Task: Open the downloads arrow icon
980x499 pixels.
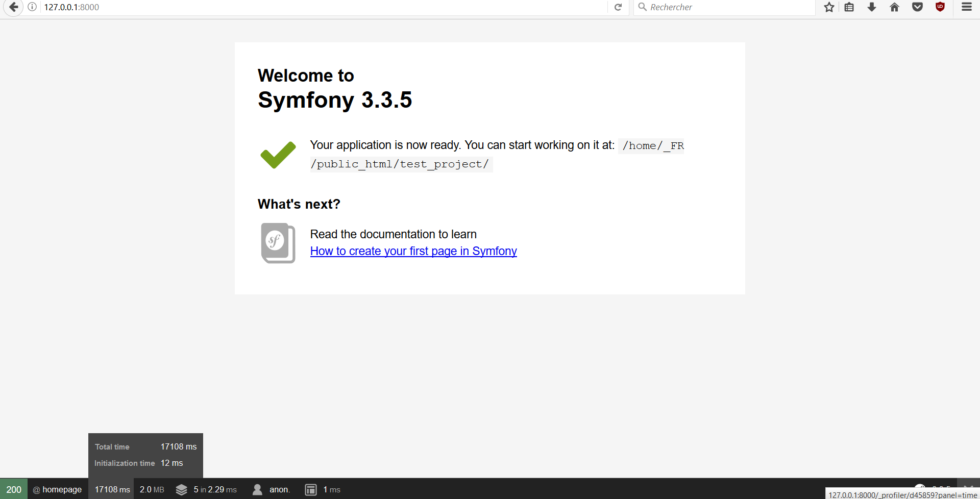Action: point(872,7)
